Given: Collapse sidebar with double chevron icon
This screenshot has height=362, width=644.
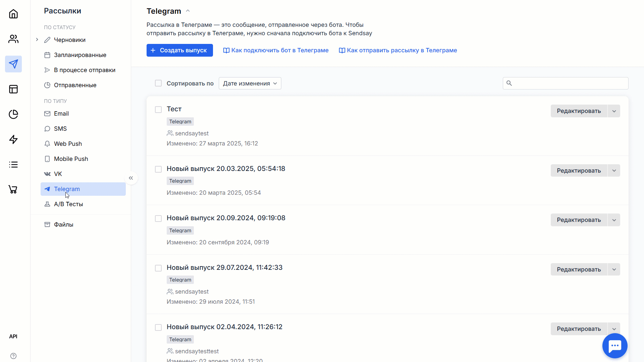Looking at the screenshot, I should coord(131,178).
